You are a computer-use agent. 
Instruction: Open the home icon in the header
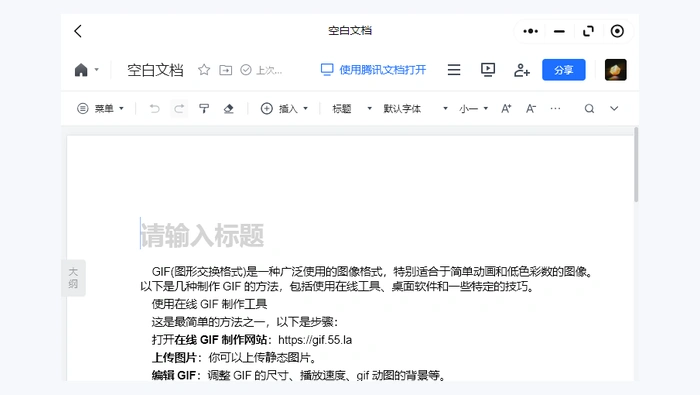(x=81, y=70)
